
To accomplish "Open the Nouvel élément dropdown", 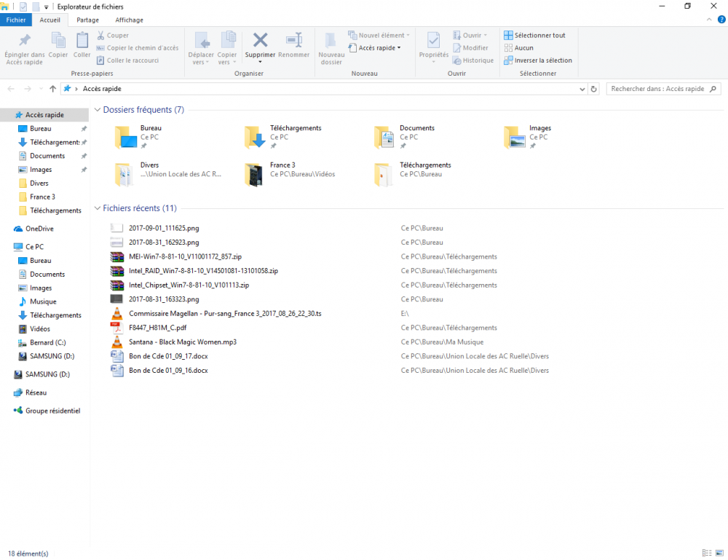I will (379, 35).
